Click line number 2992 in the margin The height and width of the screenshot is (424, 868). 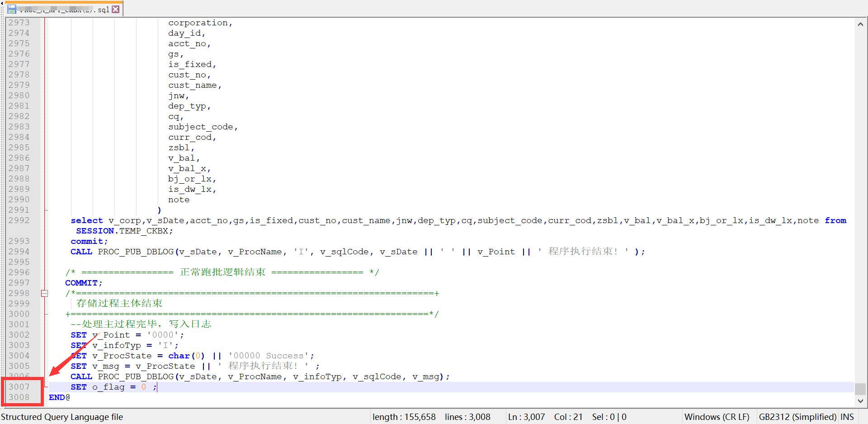pyautogui.click(x=19, y=220)
